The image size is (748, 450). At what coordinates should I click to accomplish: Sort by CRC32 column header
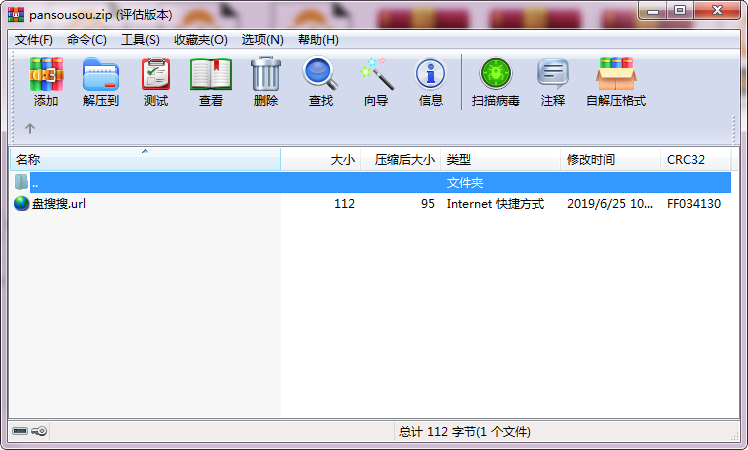pos(696,159)
